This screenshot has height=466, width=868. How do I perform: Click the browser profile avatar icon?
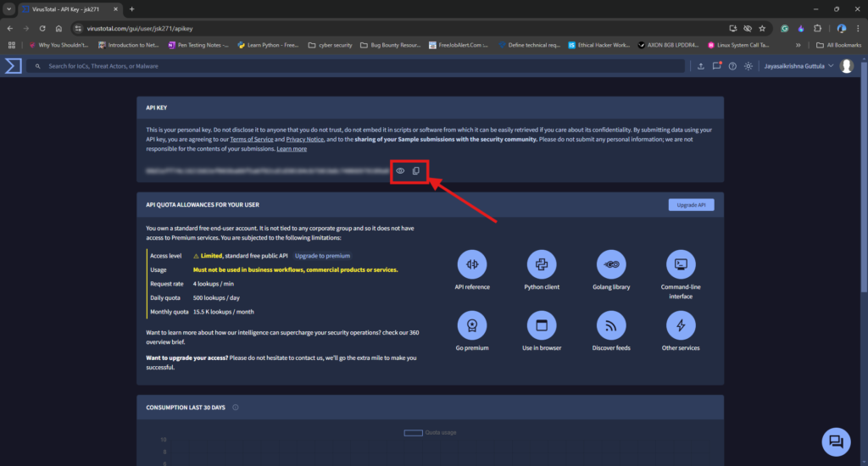pos(842,28)
